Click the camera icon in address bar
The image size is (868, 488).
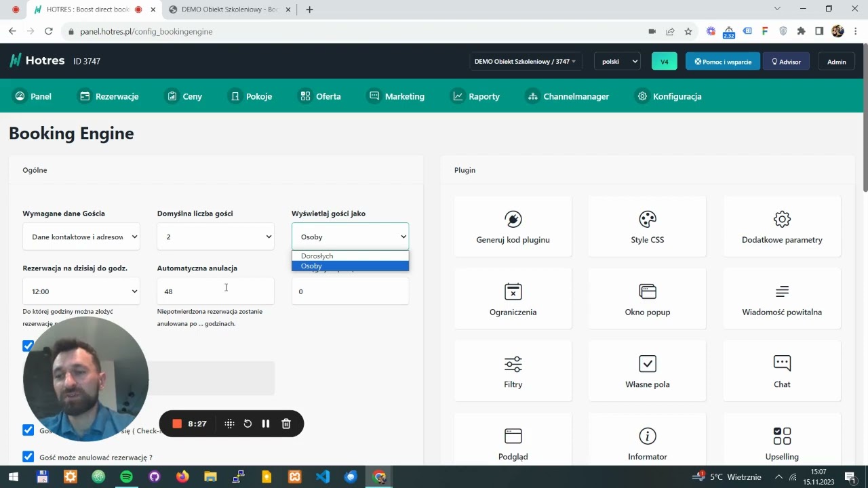(652, 31)
